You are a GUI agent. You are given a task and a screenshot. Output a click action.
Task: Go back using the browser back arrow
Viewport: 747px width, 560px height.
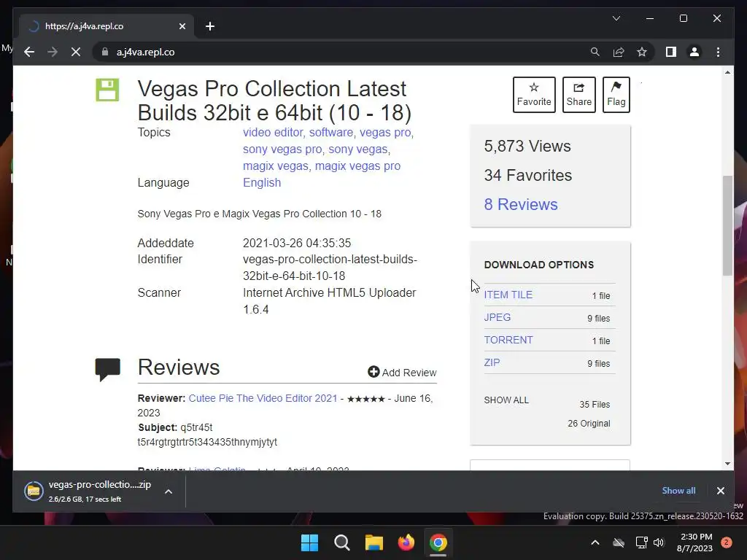tap(29, 52)
